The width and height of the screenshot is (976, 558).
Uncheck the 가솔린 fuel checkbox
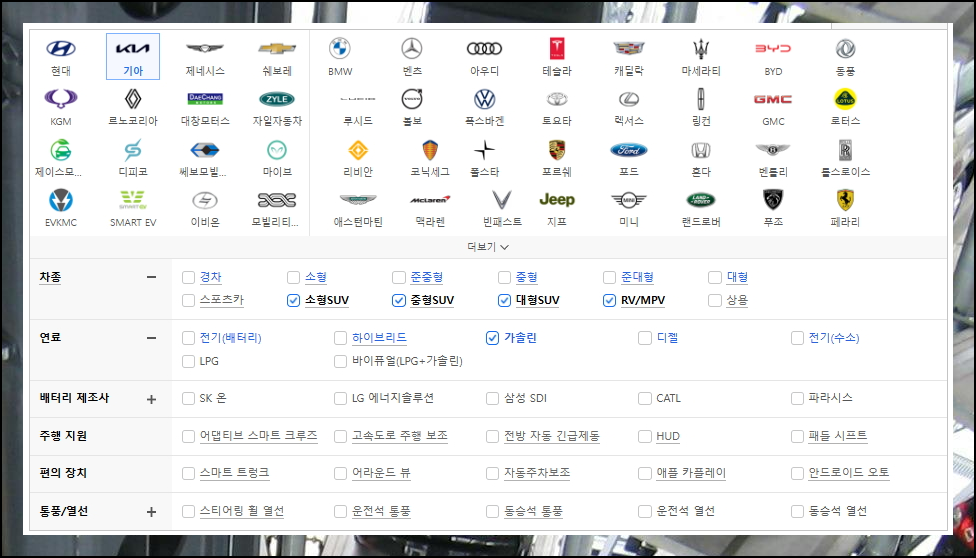(x=492, y=338)
